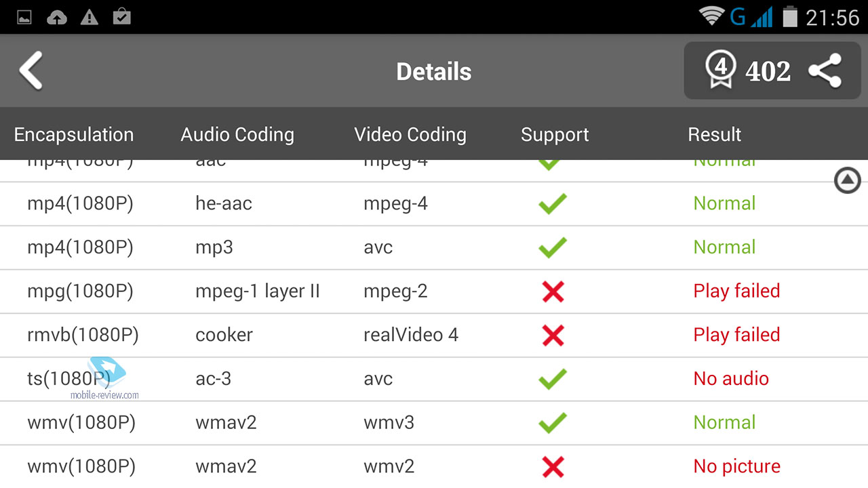
Task: Tap the back arrow icon
Action: (x=31, y=70)
